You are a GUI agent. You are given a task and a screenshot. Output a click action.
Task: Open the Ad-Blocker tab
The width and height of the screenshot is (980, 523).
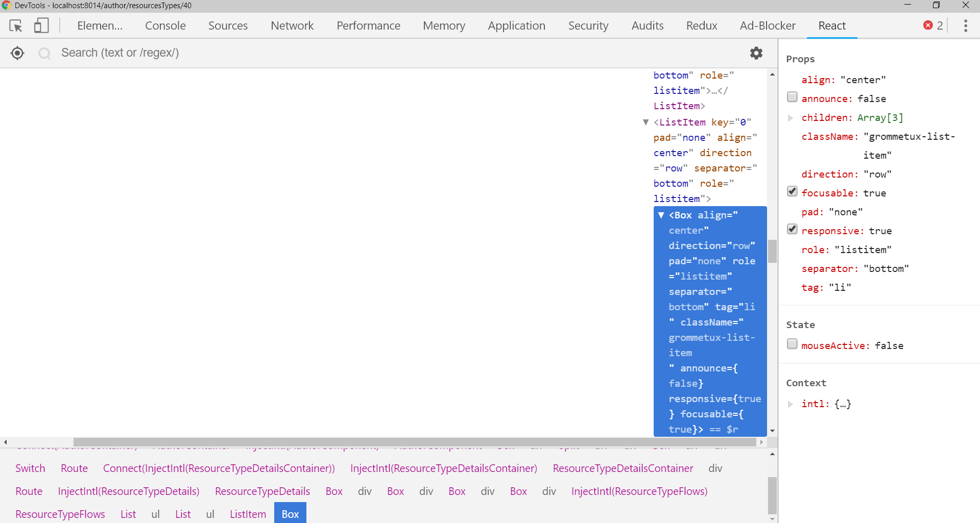tap(768, 26)
